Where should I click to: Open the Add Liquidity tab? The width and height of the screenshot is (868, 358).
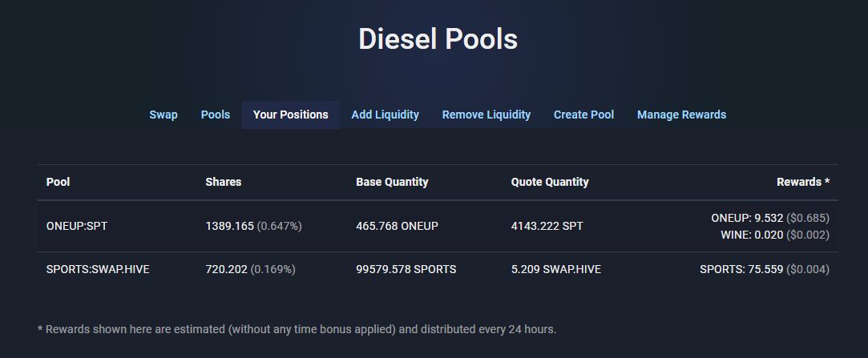(385, 115)
